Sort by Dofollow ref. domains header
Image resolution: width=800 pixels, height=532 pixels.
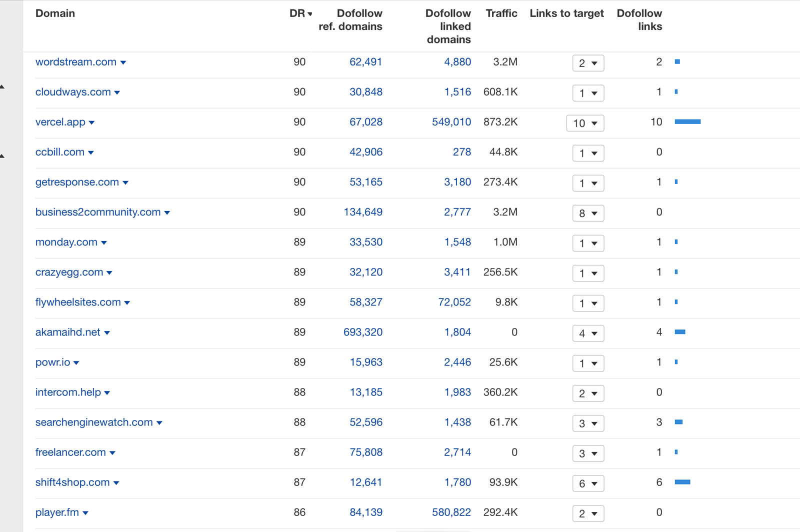coord(350,20)
